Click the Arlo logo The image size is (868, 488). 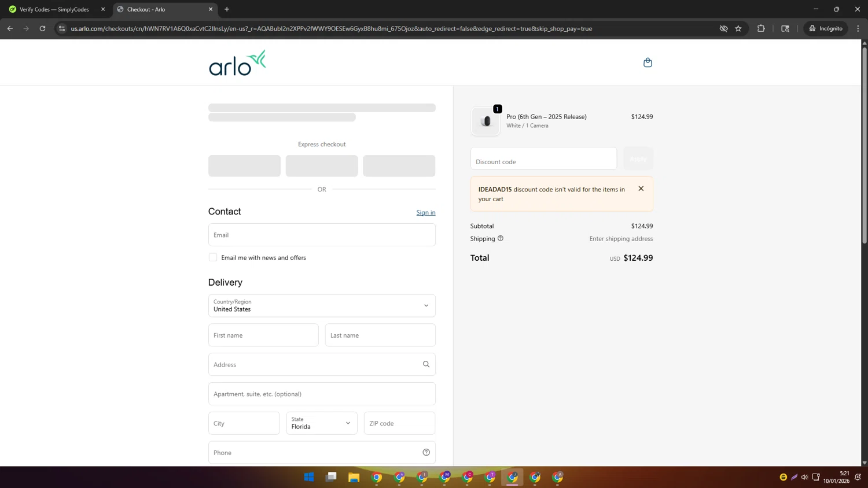tap(237, 62)
